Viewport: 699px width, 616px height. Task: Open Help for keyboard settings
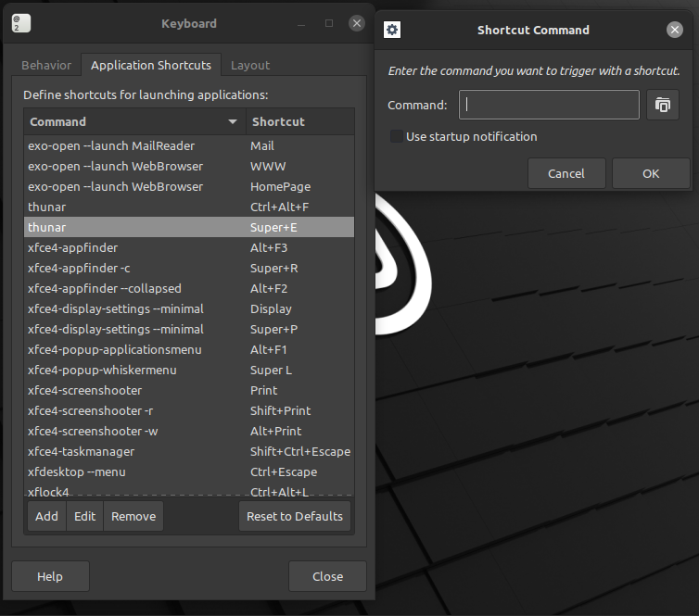tap(50, 576)
